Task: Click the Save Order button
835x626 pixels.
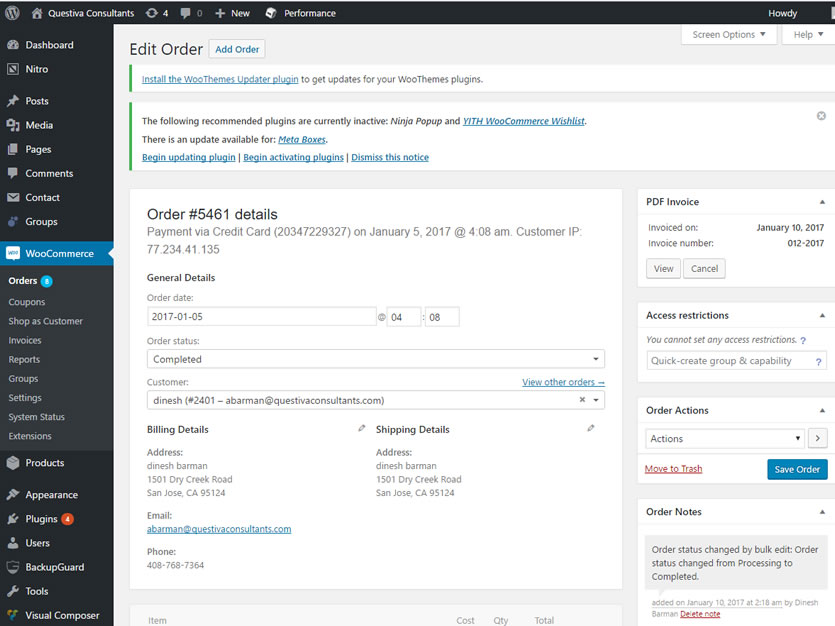Action: point(797,469)
